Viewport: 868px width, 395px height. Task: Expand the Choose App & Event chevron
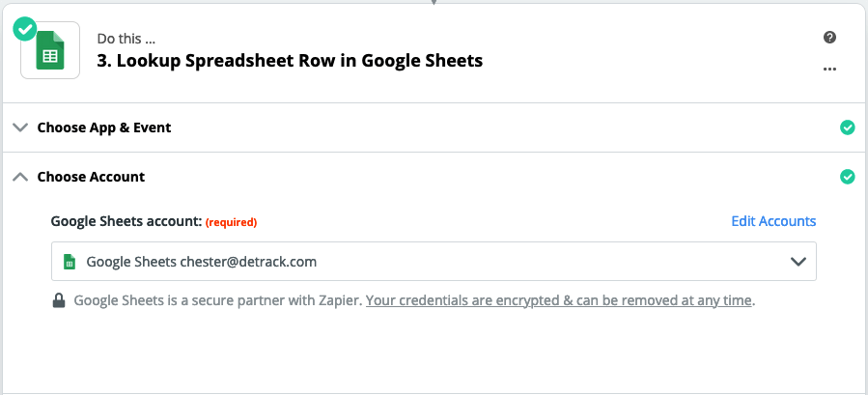click(x=20, y=128)
